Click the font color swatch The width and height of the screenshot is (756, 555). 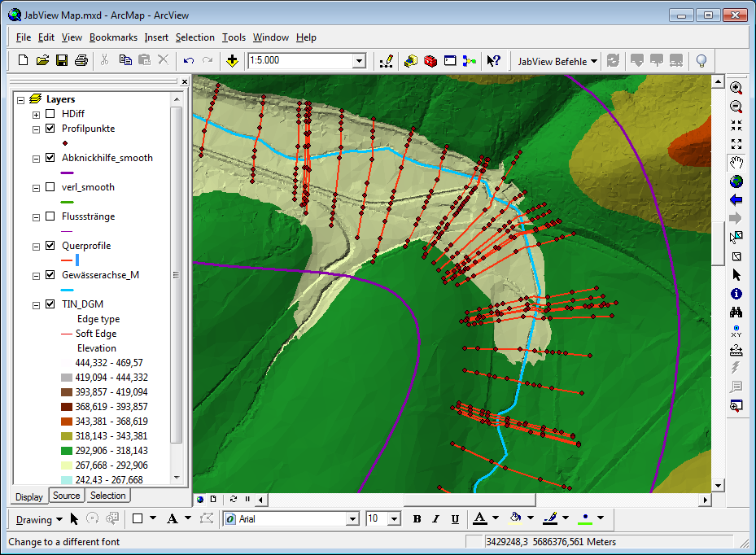(479, 518)
